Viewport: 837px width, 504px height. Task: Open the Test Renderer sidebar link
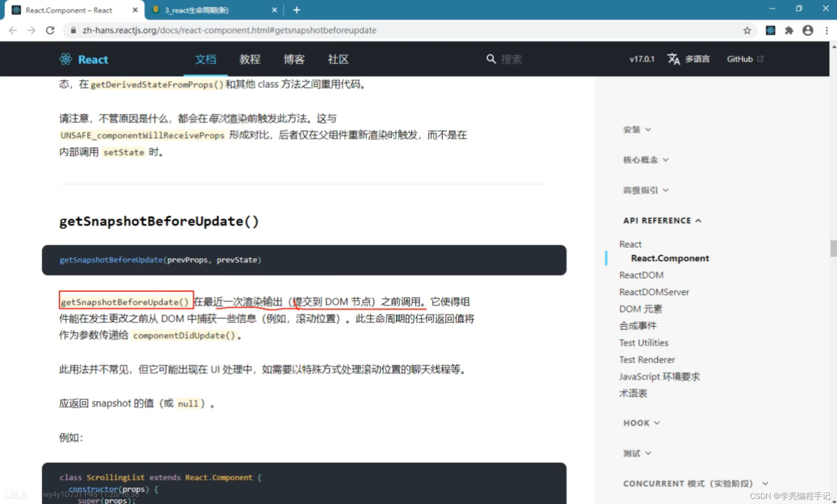click(x=647, y=360)
